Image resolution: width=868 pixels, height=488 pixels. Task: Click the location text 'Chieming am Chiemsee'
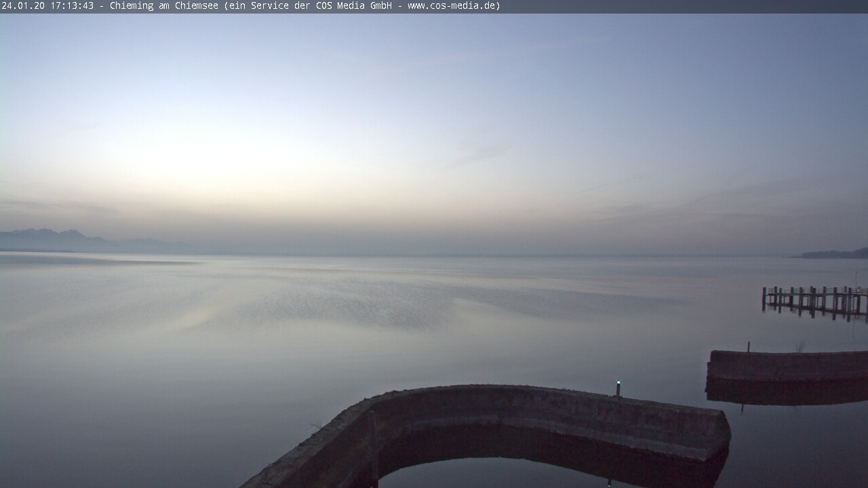pos(165,6)
